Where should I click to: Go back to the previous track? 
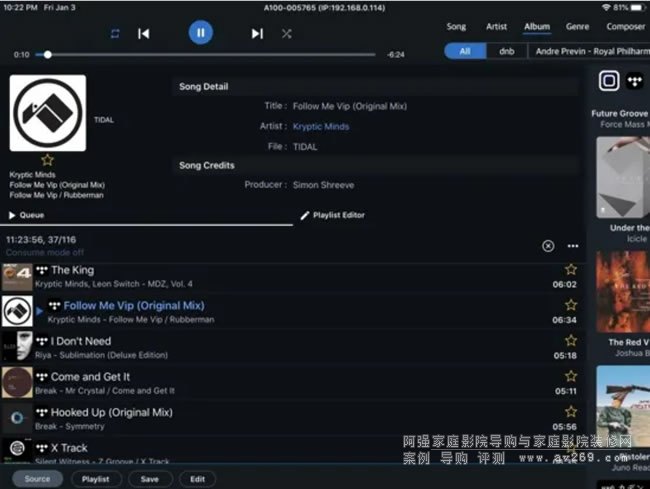coord(144,33)
